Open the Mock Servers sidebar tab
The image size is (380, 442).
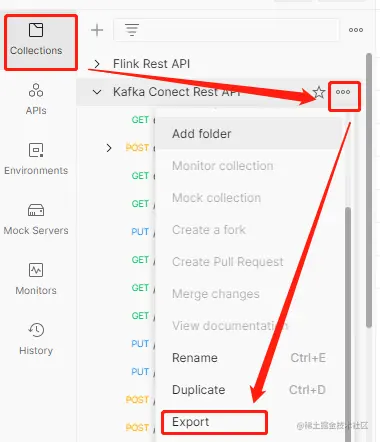click(36, 219)
